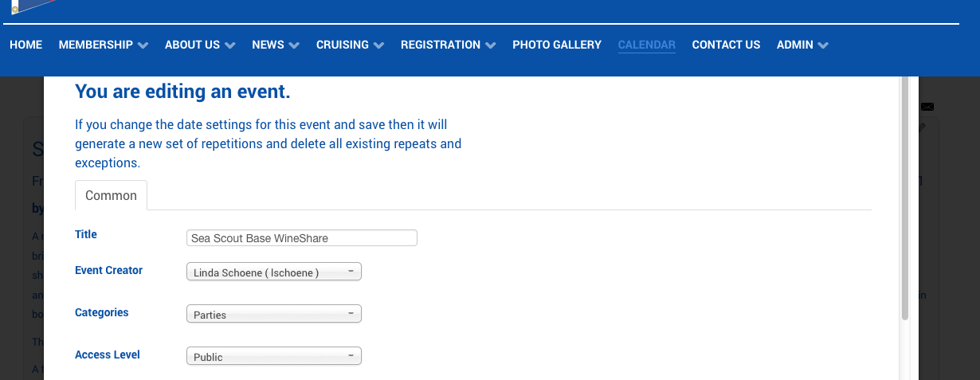Go to the Home menu item
Screen dimensions: 980x380
(25, 45)
